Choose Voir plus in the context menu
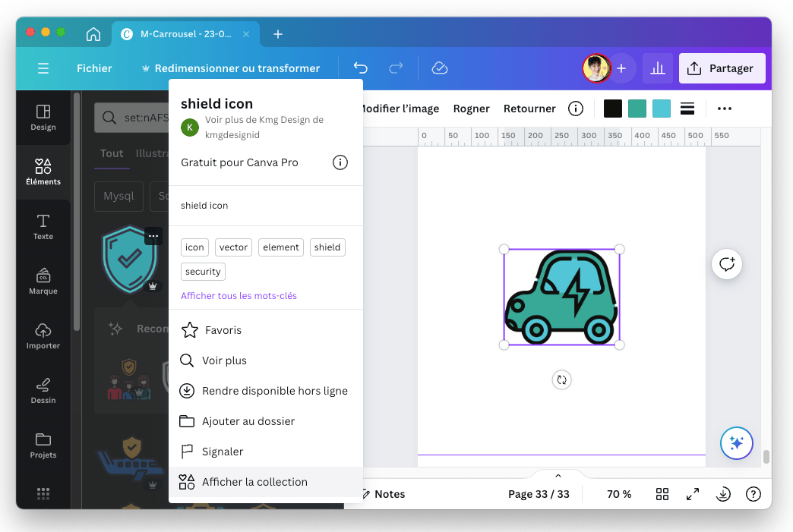793x532 pixels. [x=266, y=360]
